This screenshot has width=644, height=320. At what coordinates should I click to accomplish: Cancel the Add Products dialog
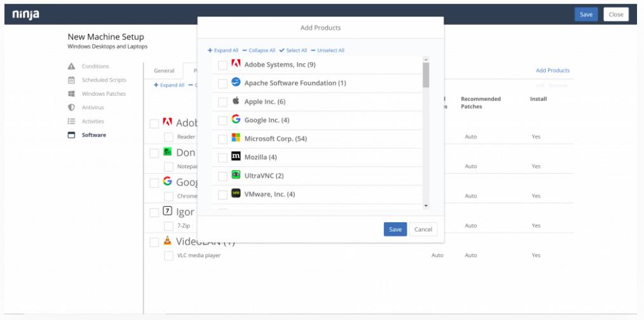[423, 229]
